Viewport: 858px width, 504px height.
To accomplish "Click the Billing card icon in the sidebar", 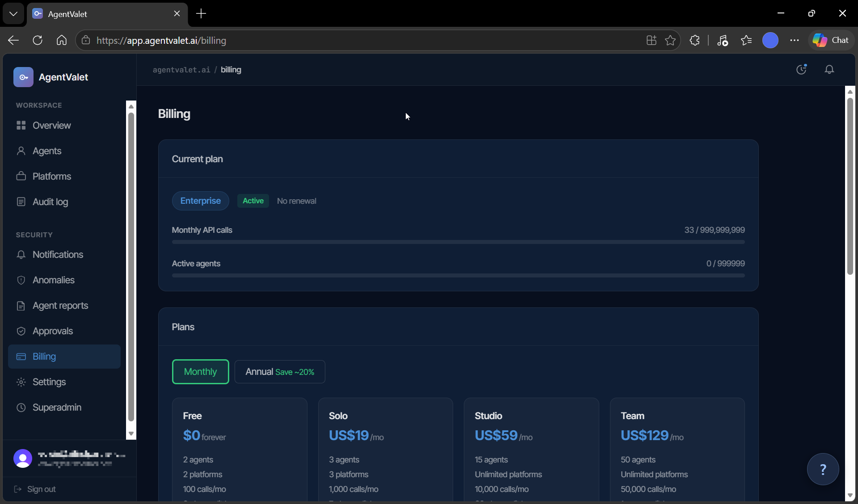I will (x=21, y=357).
